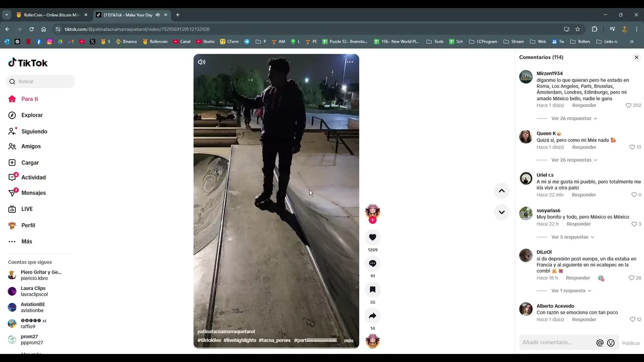The height and width of the screenshot is (362, 644).
Task: Open the Studio bookmark
Action: (205, 42)
